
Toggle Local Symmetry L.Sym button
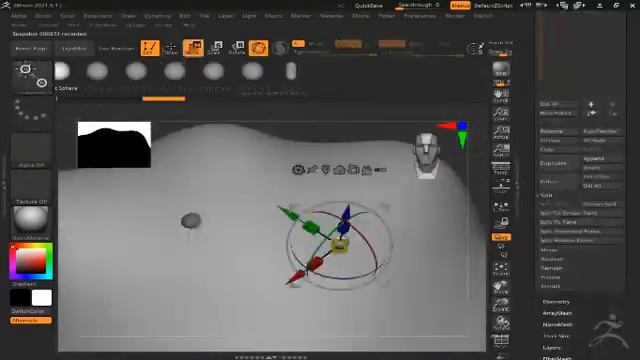501,207
